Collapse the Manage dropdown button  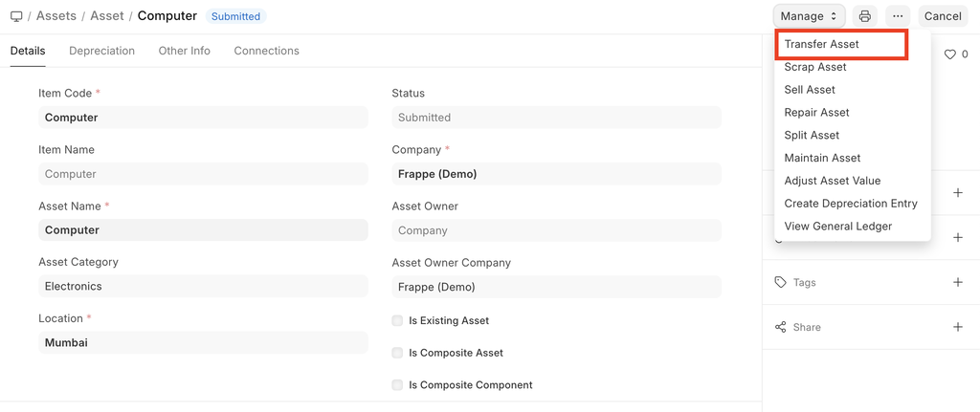pyautogui.click(x=809, y=16)
